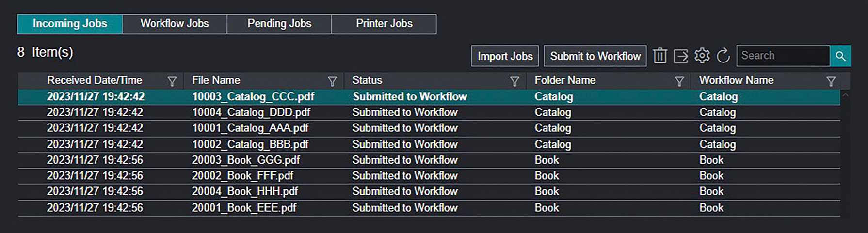Select the 10004_Catalog_DDD.pdf job row

(251, 112)
